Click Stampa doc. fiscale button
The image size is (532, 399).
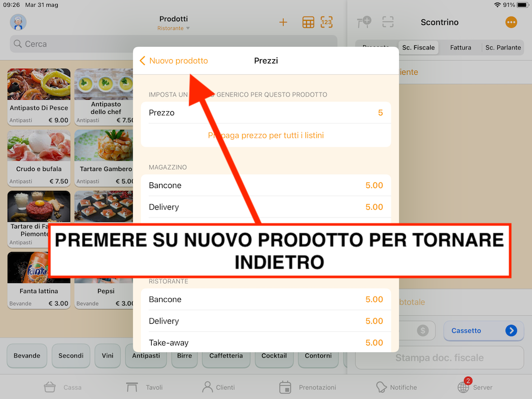[x=440, y=357]
